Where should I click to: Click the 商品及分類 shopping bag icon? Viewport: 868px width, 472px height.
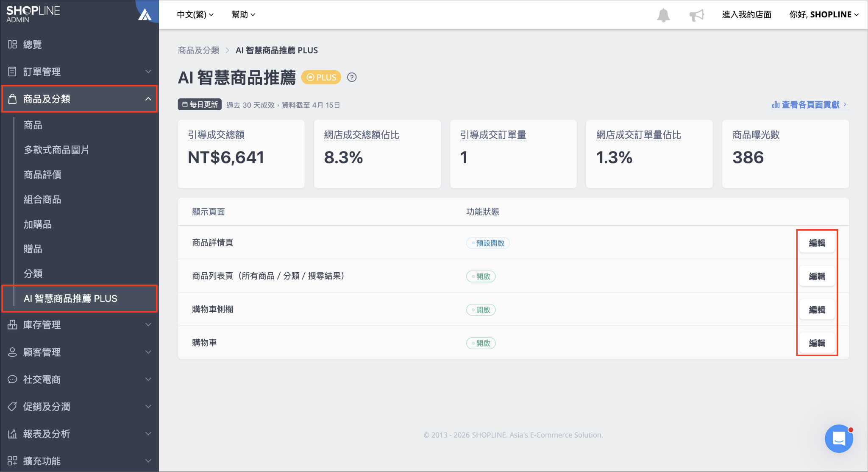[12, 99]
